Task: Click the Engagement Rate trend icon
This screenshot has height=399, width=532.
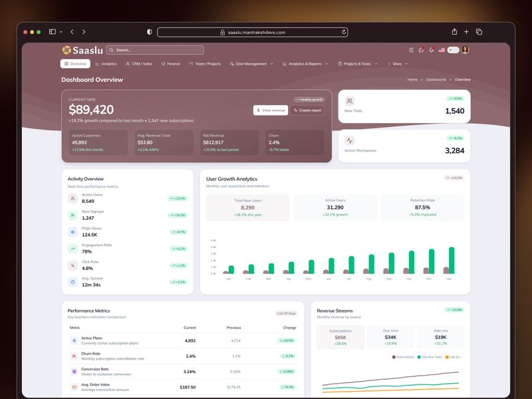Action: click(x=72, y=249)
